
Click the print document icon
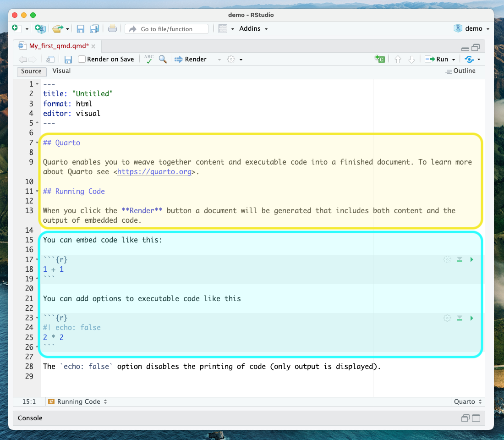click(112, 28)
